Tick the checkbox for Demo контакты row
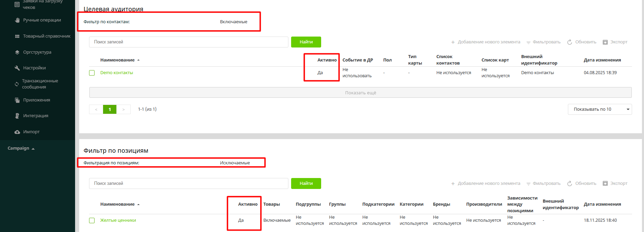Image resolution: width=644 pixels, height=232 pixels. point(92,73)
